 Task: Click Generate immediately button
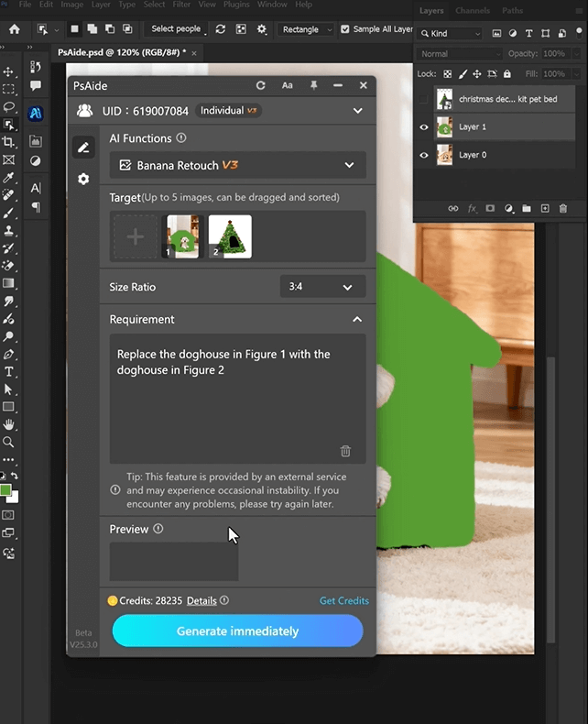point(237,631)
